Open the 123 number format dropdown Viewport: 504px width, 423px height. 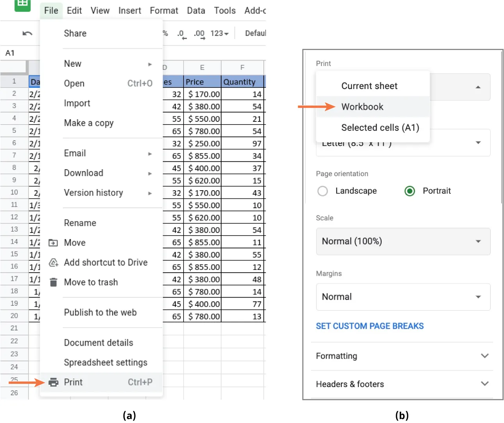click(219, 34)
